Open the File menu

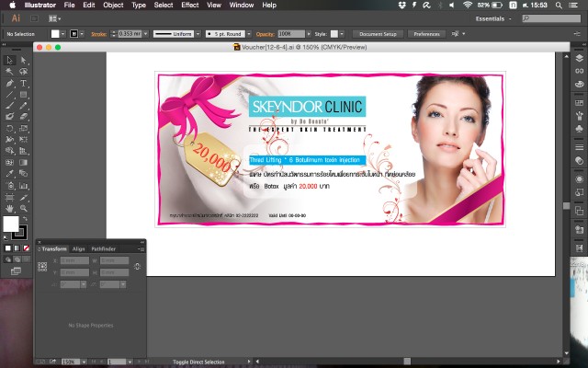(70, 5)
